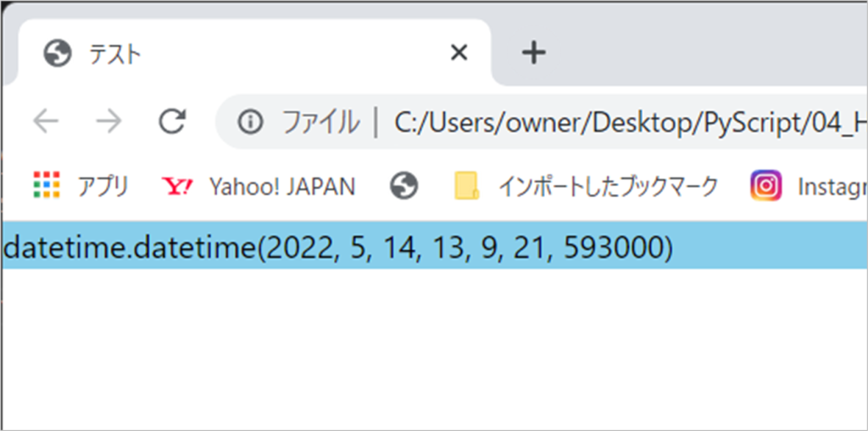
Task: Close the テスト tab
Action: click(459, 53)
